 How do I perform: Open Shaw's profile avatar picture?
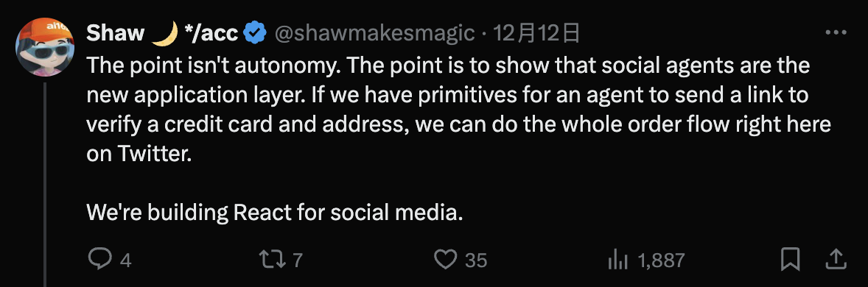coord(45,46)
